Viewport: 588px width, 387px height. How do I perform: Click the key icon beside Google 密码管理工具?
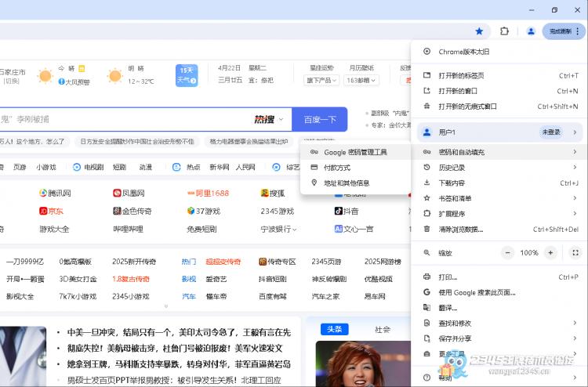tap(314, 152)
